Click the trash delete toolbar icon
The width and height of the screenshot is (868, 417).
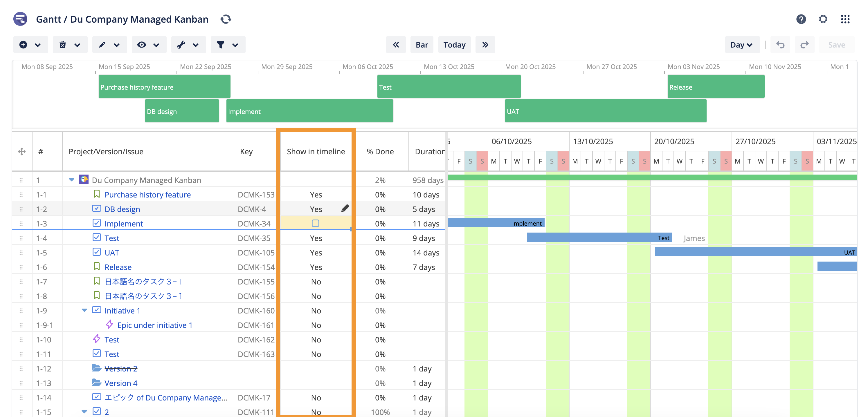[x=63, y=45]
